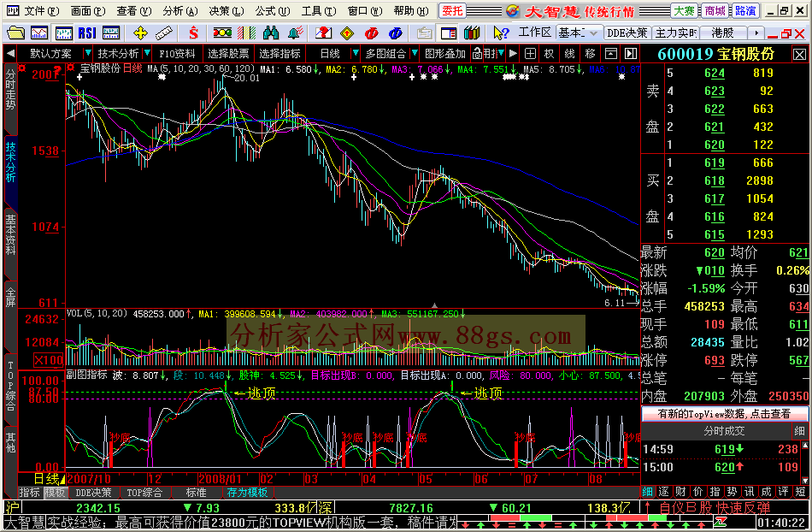Select the candlestick chart toolbar icon
Viewport: 812px width, 532px height.
pyautogui.click(x=64, y=33)
